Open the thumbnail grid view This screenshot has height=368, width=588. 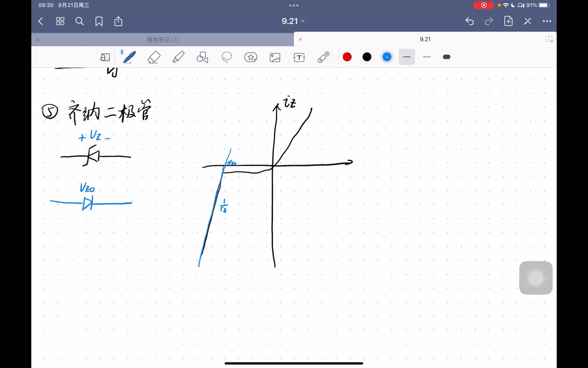[x=60, y=21]
